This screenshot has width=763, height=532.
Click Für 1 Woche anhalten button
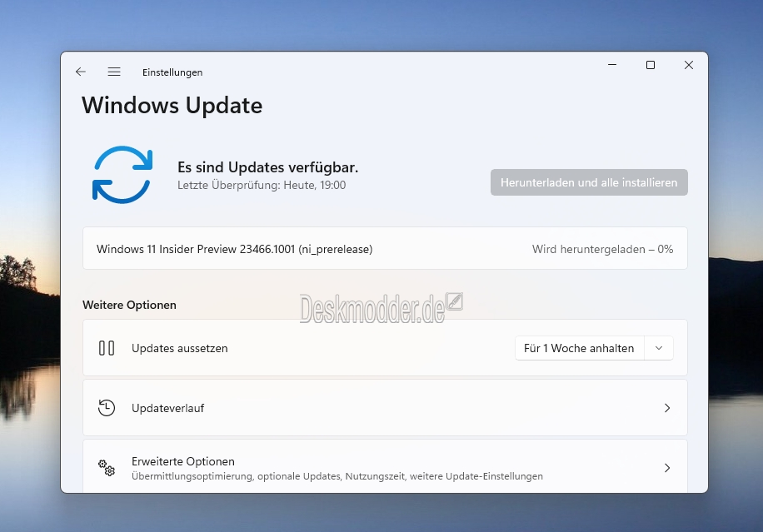pos(579,348)
